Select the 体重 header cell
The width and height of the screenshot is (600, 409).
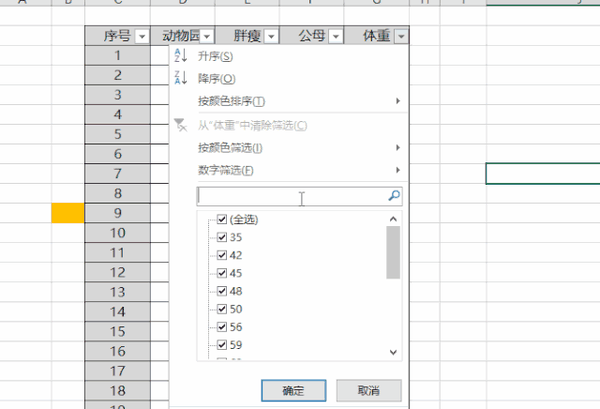point(377,36)
